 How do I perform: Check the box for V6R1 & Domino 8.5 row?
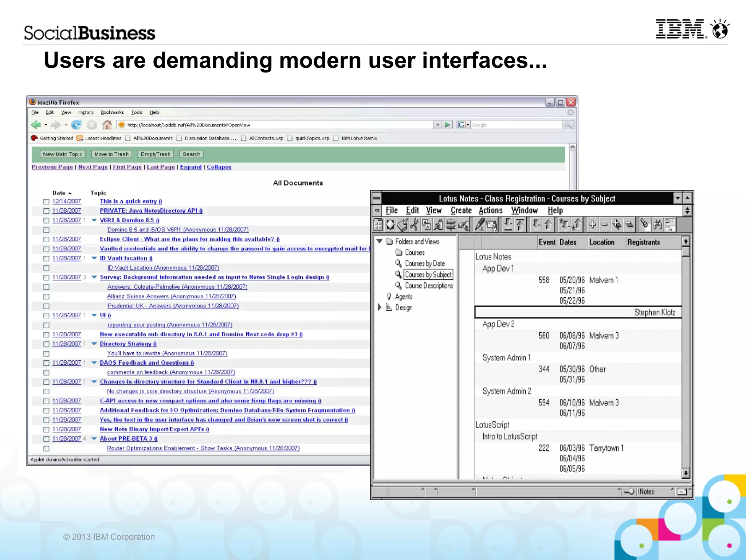point(46,220)
